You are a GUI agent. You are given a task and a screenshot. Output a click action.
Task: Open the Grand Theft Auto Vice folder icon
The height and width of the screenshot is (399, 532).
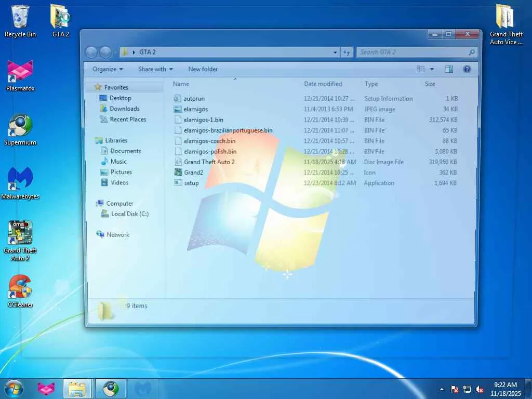coord(506,24)
